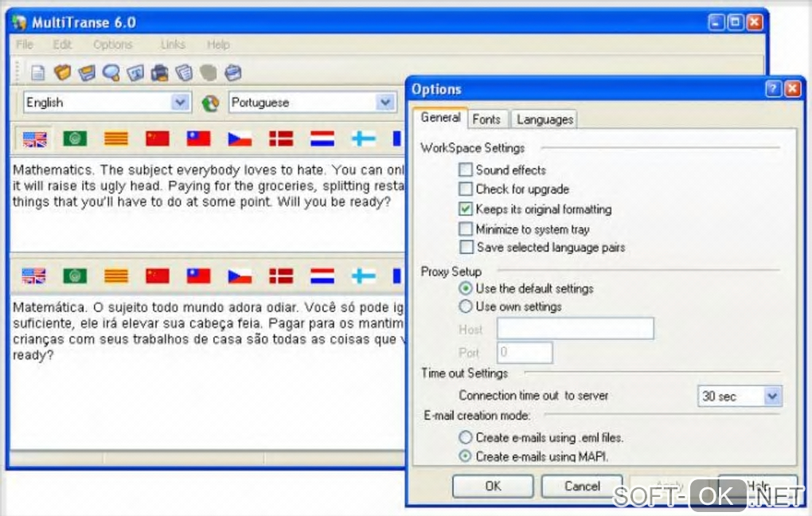Click the text 'T' toolbar icon
Image resolution: width=812 pixels, height=516 pixels.
[135, 73]
